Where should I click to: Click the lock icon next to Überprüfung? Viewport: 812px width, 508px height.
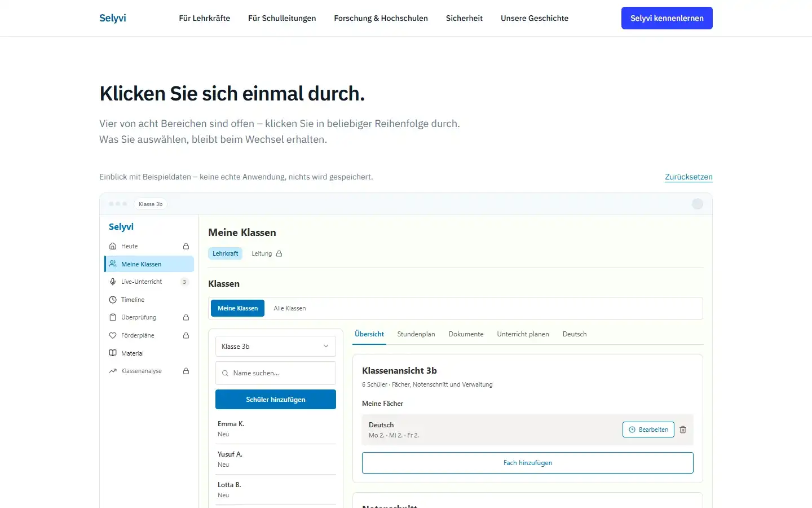(186, 317)
